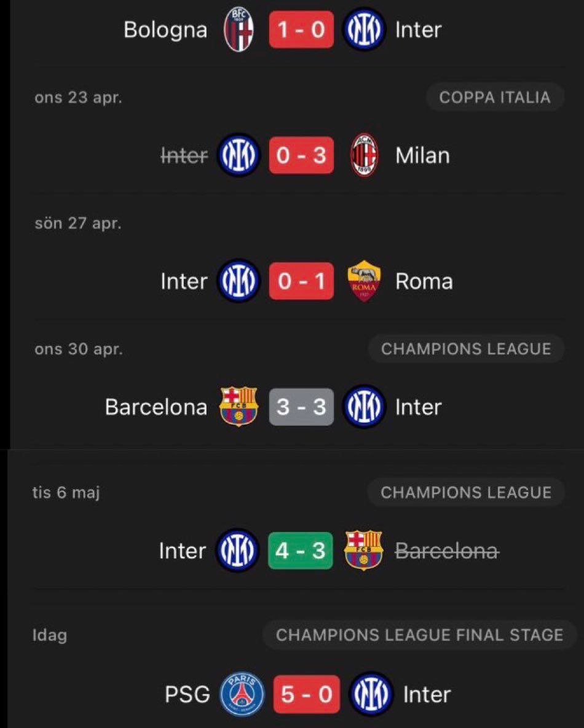
Task: Select Inter crest in the Bologna match
Action: pos(364,29)
